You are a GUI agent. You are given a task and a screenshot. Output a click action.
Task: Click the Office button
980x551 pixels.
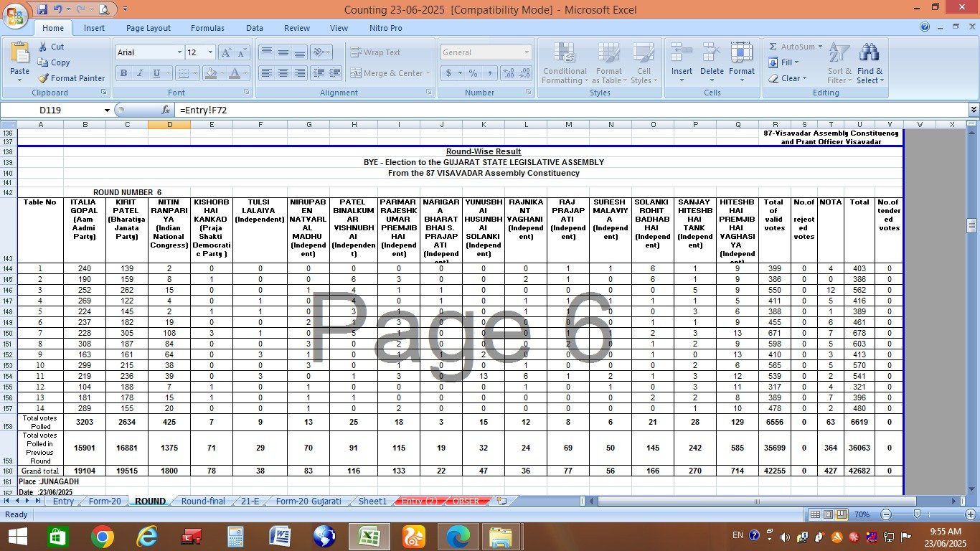pos(16,14)
